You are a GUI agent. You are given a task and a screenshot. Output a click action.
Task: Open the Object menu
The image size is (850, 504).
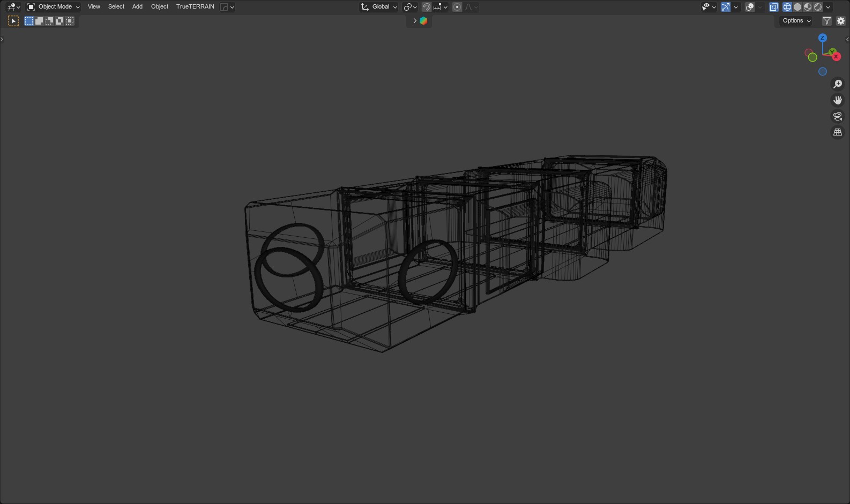160,7
